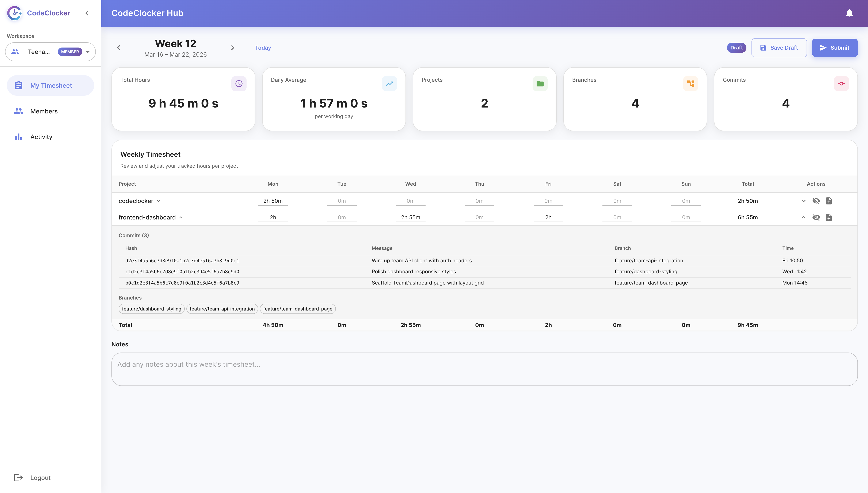Click the folder icon on Projects card
The width and height of the screenshot is (868, 493).
pos(540,83)
